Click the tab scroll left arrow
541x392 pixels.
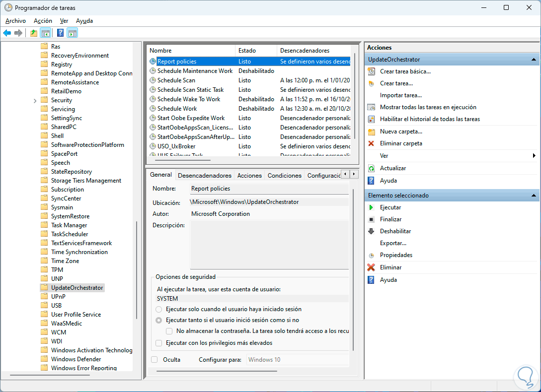coord(345,174)
